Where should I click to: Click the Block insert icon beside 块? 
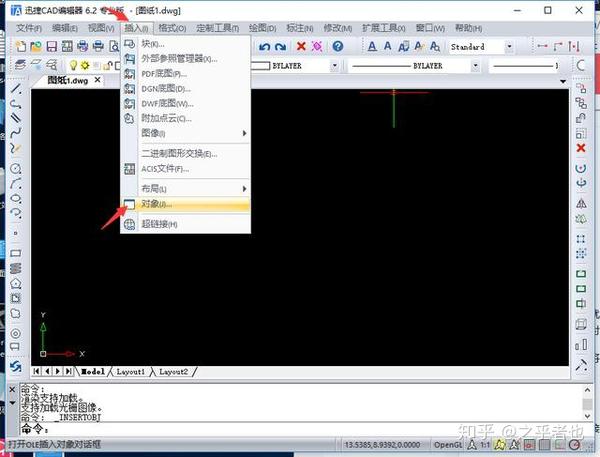click(129, 44)
